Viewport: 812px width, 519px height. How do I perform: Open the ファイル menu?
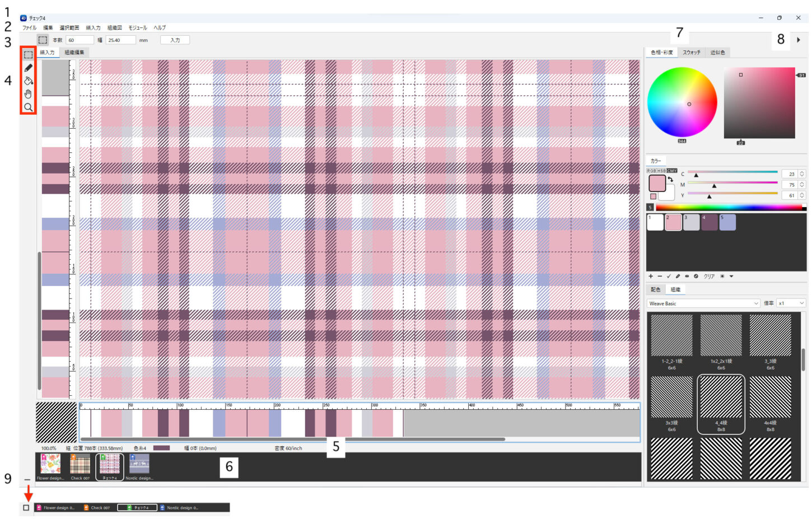(29, 27)
